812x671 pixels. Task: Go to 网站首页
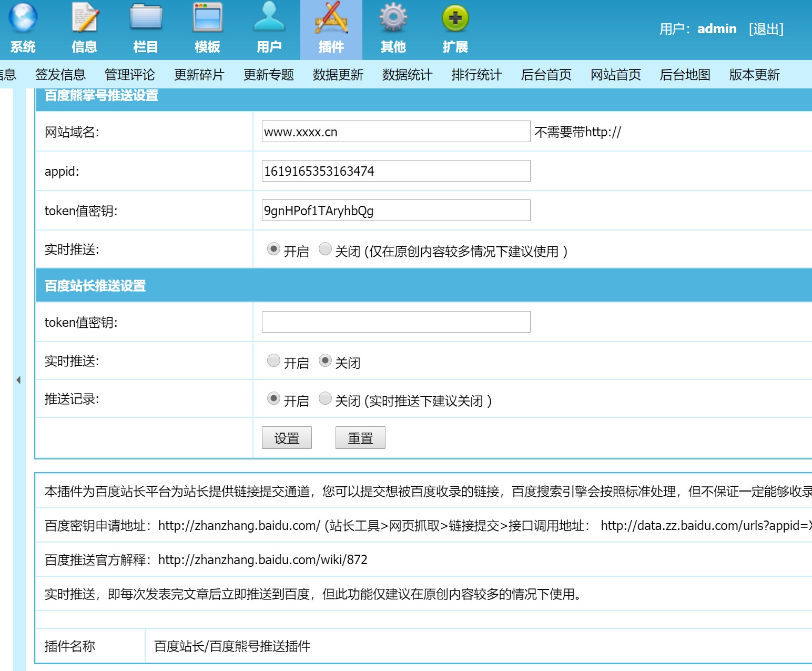(616, 75)
